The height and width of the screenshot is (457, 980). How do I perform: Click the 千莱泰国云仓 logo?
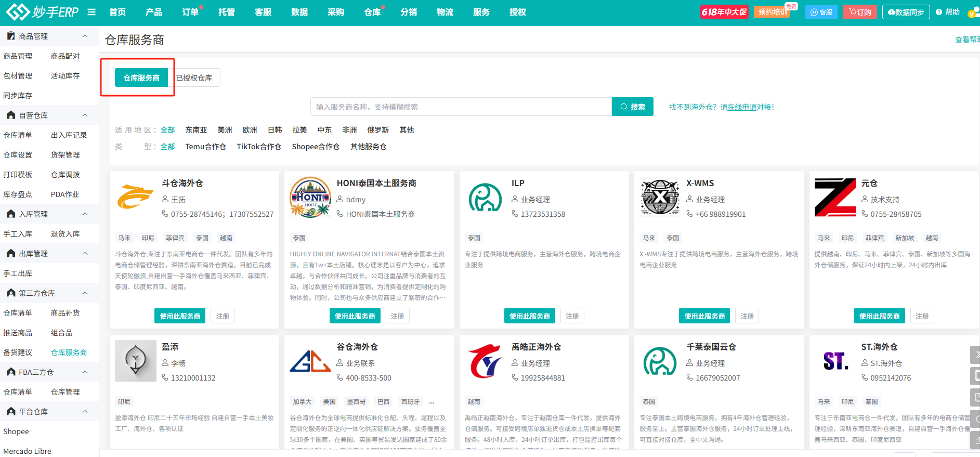coord(660,361)
